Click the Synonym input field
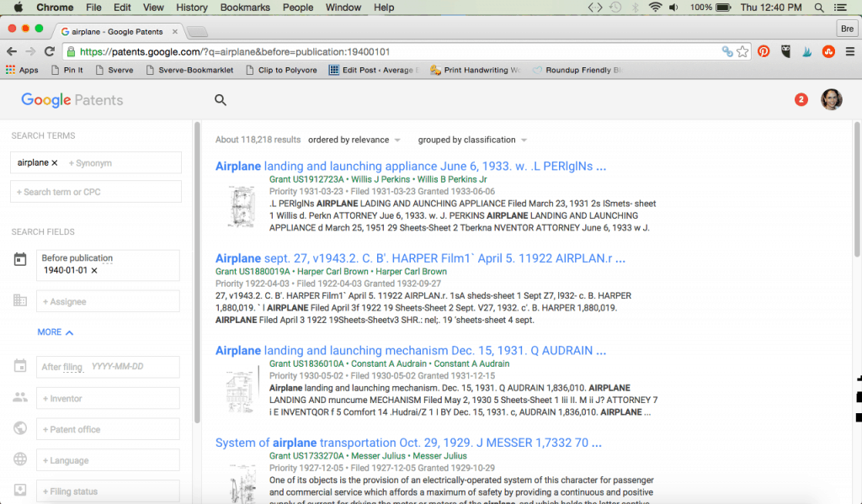The width and height of the screenshot is (862, 504). coord(123,163)
